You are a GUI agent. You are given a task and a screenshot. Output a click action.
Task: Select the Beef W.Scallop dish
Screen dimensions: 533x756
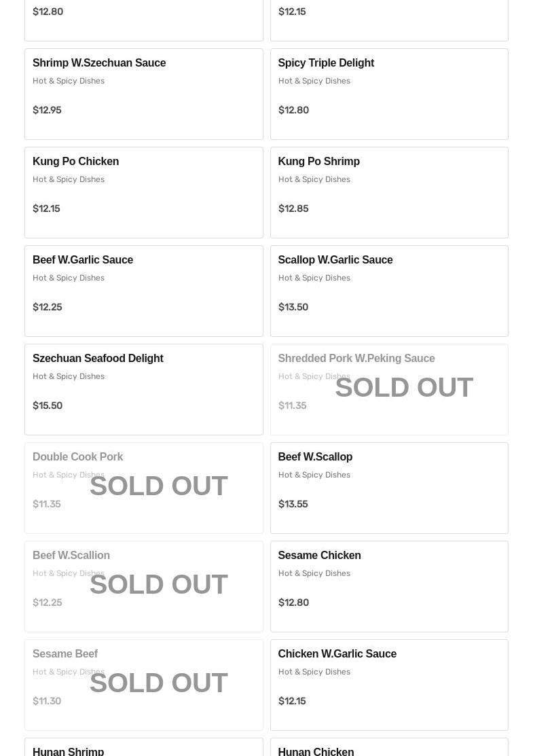(x=388, y=488)
